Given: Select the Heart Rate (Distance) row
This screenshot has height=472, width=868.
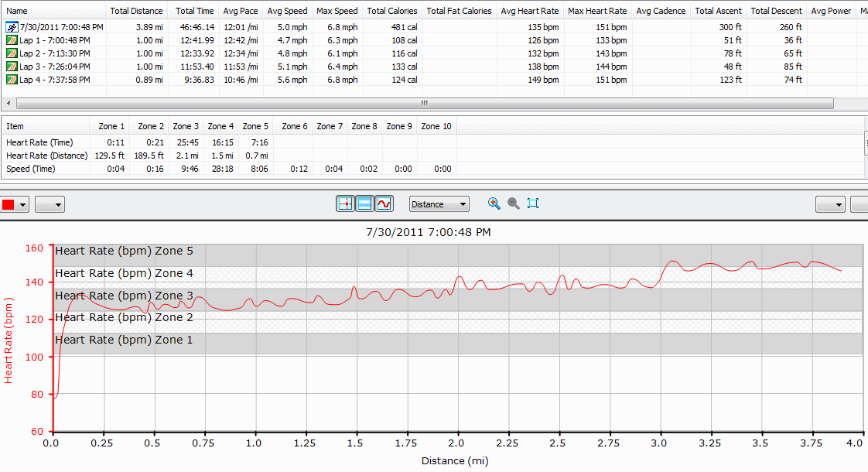Looking at the screenshot, I should (230, 156).
